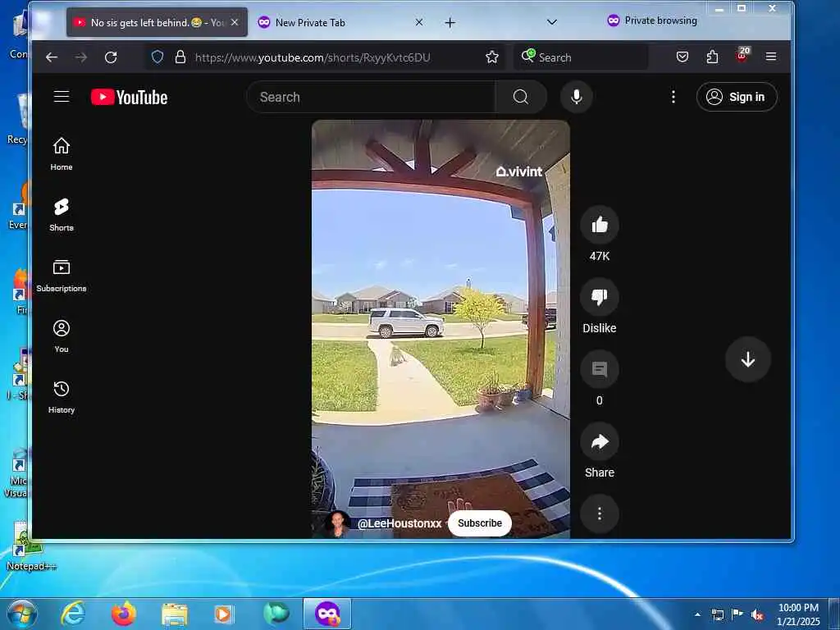Open YouTube settings three-dot menu
840x630 pixels.
(673, 97)
